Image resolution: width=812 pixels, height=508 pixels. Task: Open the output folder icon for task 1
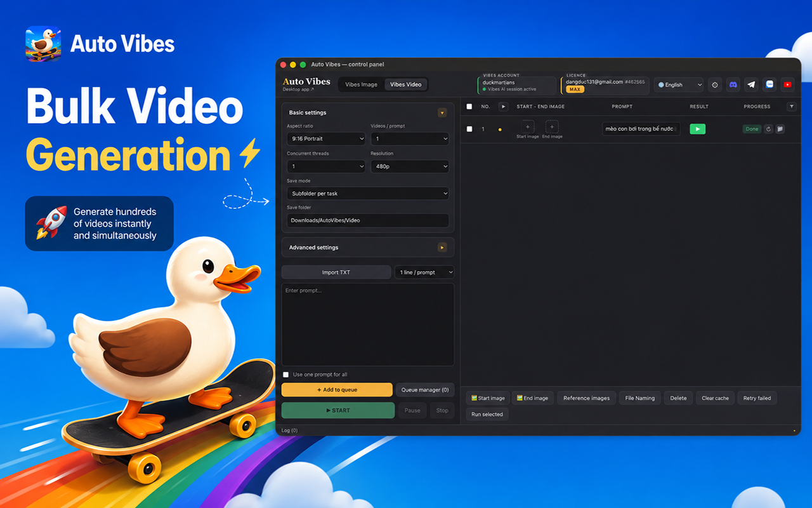(x=780, y=129)
